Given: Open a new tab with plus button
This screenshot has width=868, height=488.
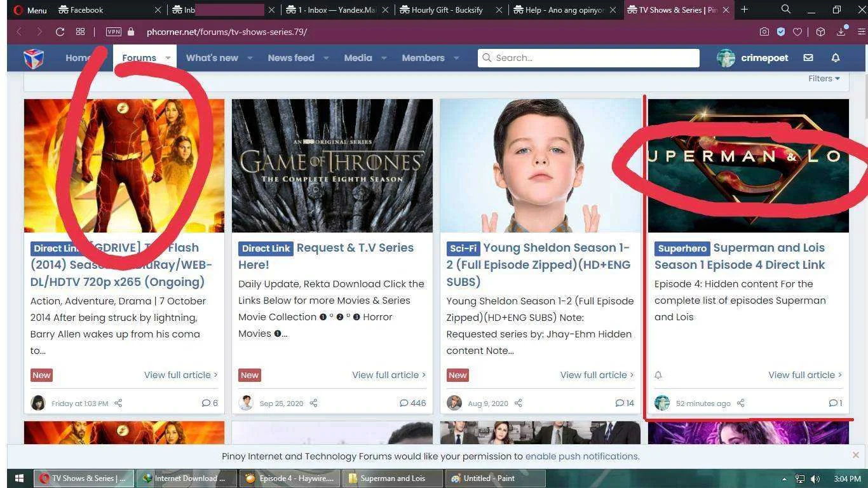Looking at the screenshot, I should tap(744, 10).
